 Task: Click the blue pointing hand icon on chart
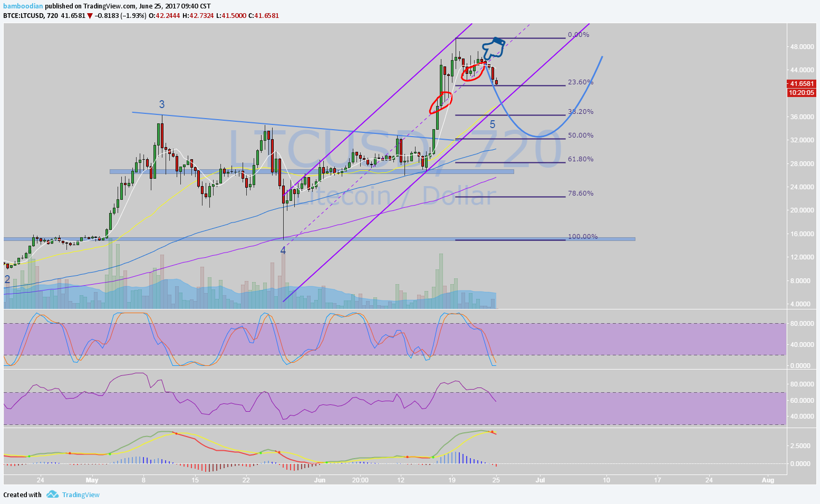click(494, 48)
